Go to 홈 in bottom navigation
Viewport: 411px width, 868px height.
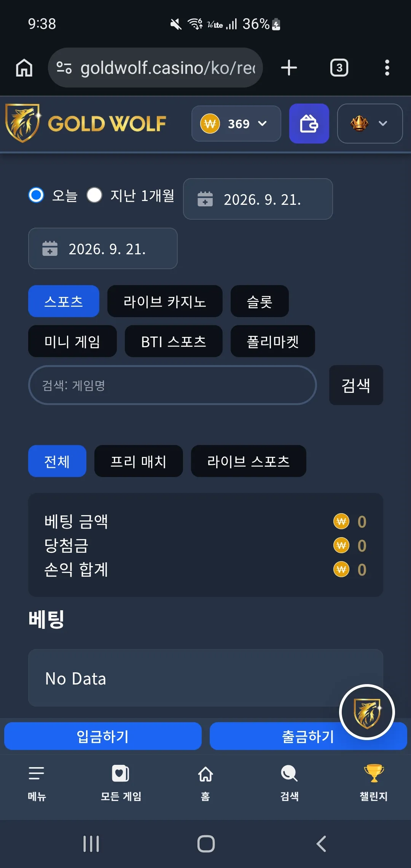click(205, 780)
